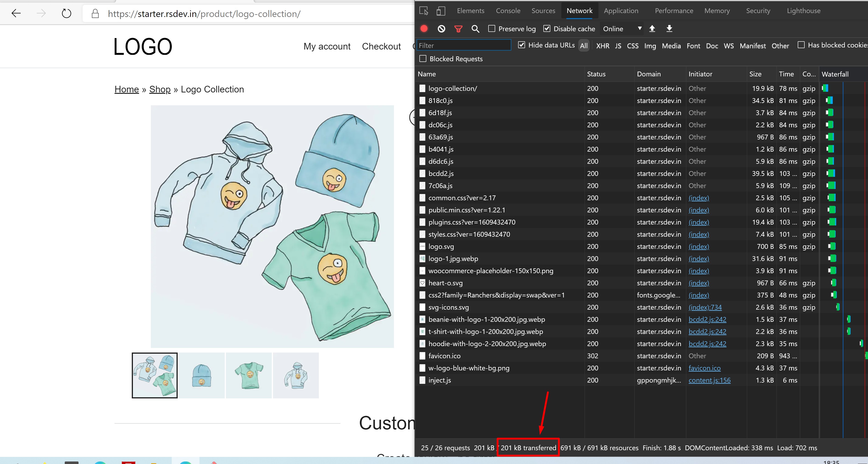Filter requests by the XHR type
This screenshot has width=868, height=464.
point(602,46)
